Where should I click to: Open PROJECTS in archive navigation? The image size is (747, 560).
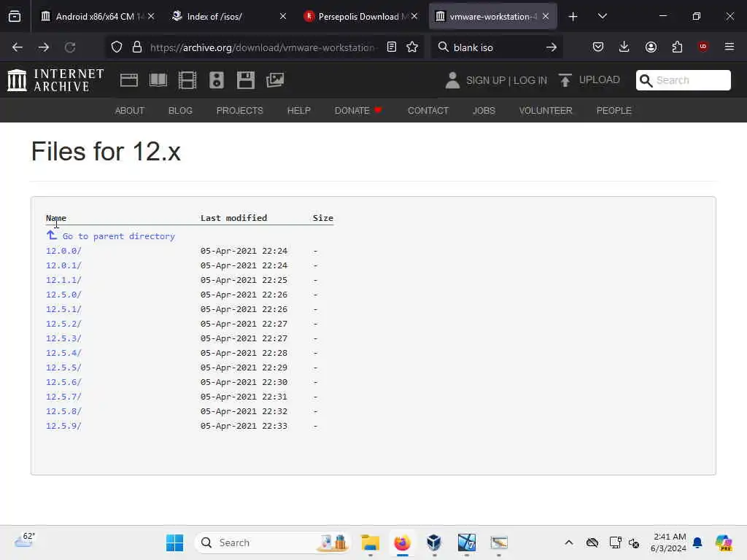pos(239,111)
